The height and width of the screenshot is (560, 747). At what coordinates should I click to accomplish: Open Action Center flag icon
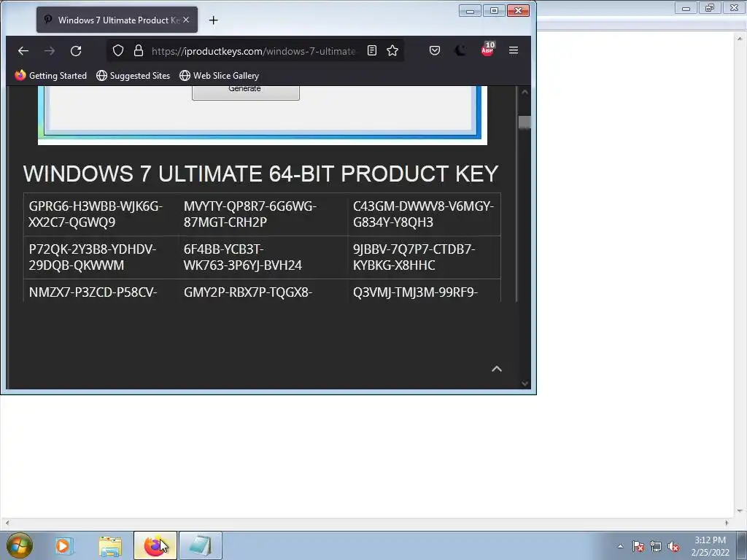point(638,547)
